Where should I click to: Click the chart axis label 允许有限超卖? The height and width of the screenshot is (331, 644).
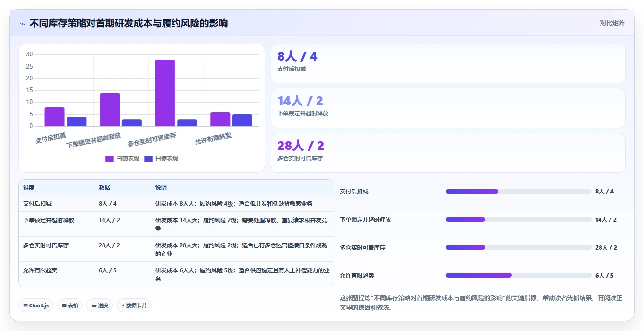[x=213, y=139]
